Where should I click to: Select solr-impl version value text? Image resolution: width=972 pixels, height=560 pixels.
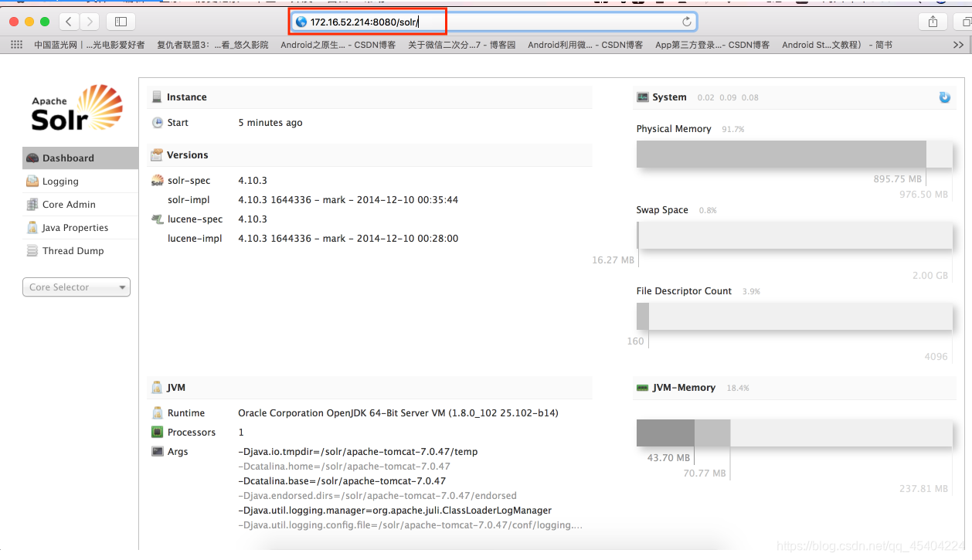(x=348, y=199)
